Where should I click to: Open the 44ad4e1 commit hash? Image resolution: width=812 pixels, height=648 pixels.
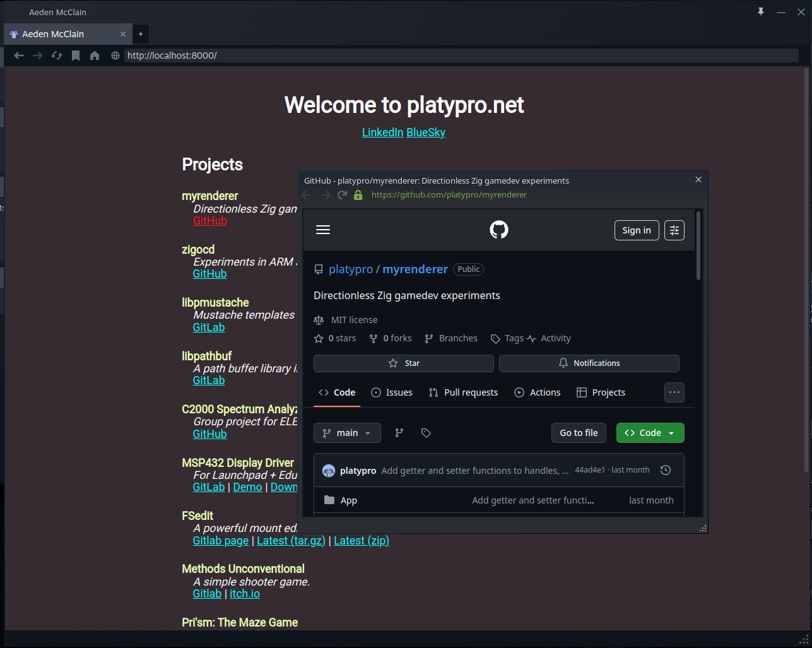(x=590, y=470)
